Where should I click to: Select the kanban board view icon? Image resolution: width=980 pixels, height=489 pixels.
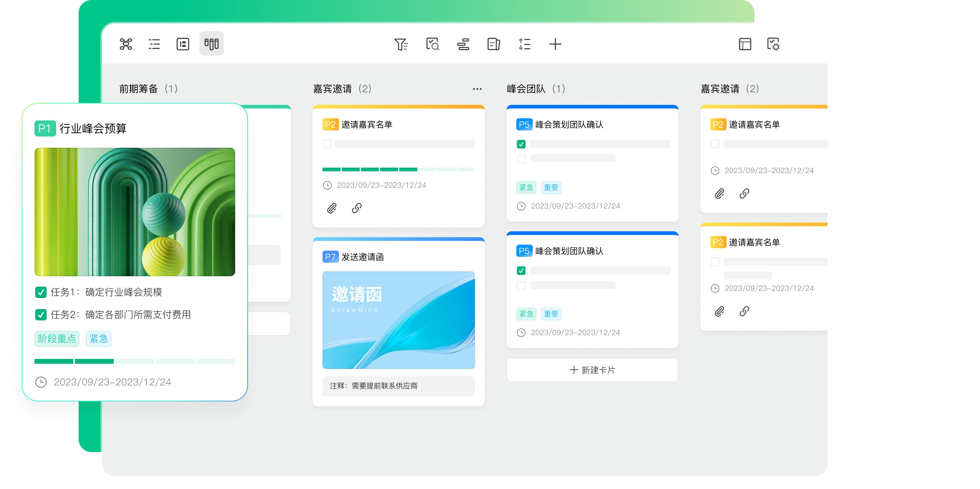pos(211,44)
